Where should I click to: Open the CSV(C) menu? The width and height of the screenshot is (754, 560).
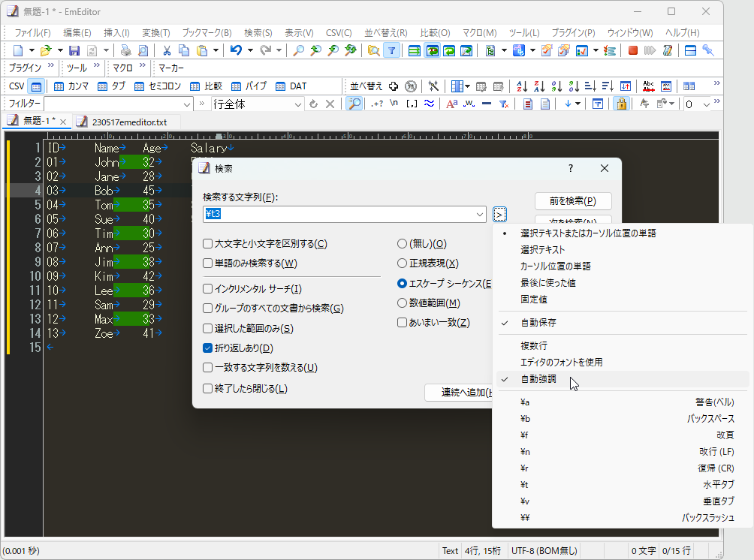pos(339,33)
